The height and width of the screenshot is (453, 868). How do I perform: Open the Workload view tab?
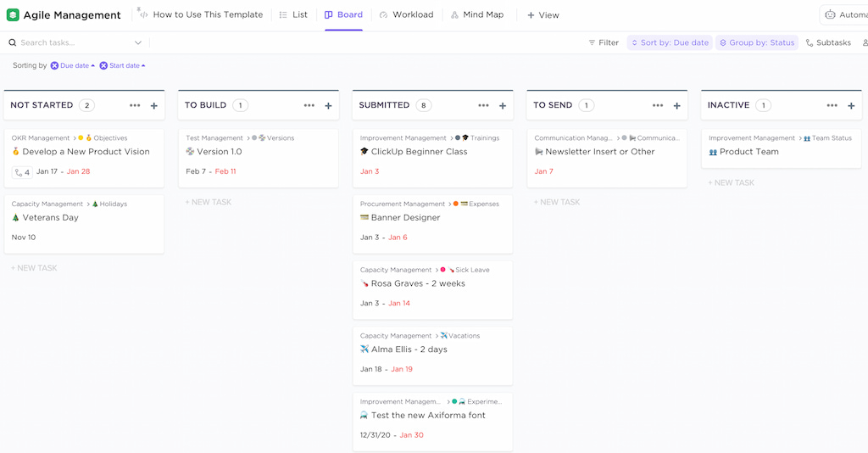point(406,14)
